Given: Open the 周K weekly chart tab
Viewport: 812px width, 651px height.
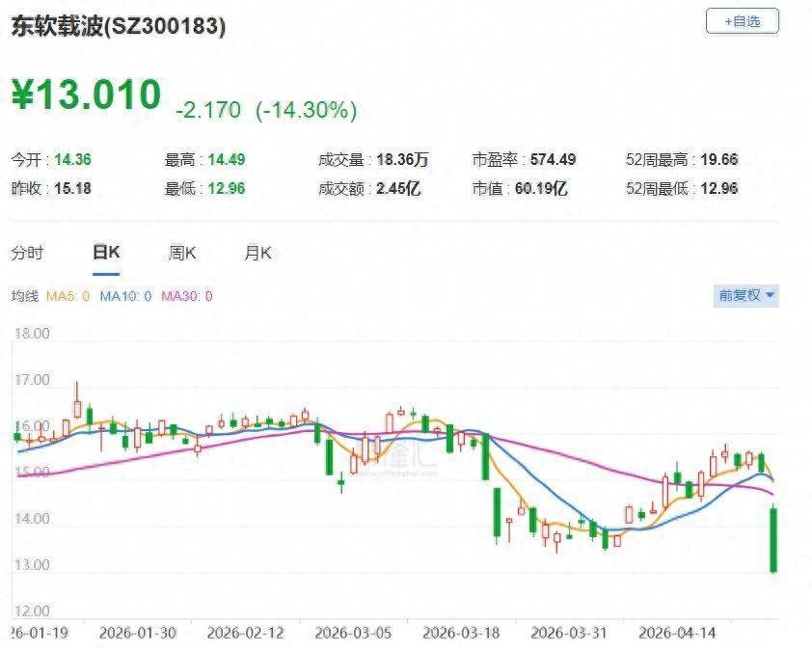Looking at the screenshot, I should (182, 253).
